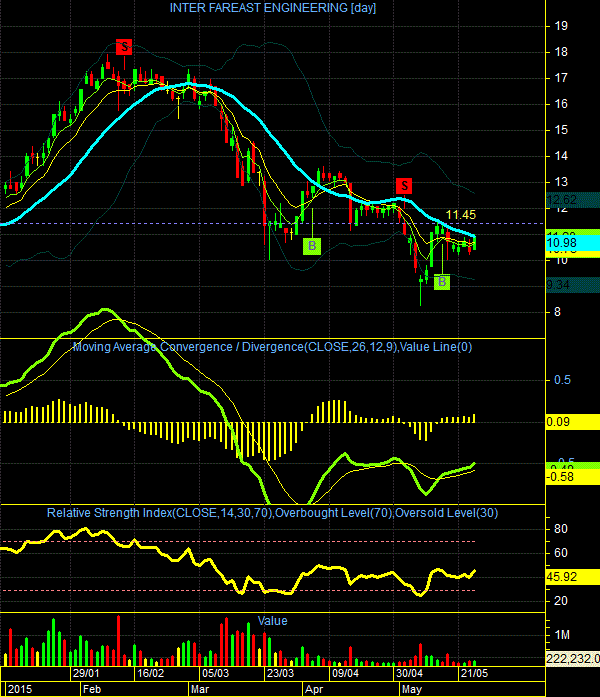
Task: Click the 0.5 label on MACD axis
Action: pyautogui.click(x=562, y=380)
